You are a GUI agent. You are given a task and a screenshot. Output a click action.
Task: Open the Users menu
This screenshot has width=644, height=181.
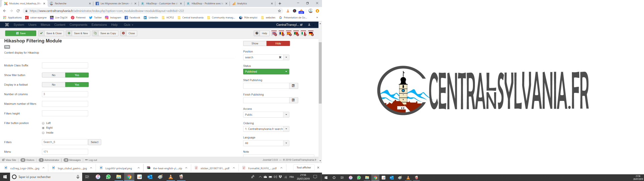[32, 25]
